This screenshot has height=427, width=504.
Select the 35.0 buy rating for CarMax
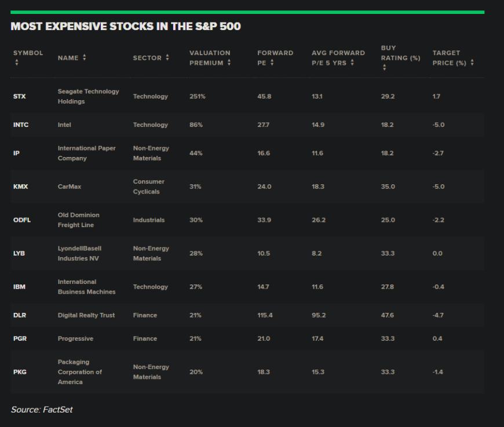coord(388,187)
